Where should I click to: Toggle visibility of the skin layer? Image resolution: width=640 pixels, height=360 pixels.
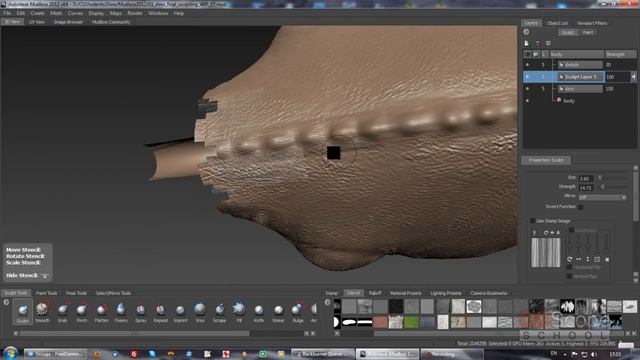click(527, 89)
